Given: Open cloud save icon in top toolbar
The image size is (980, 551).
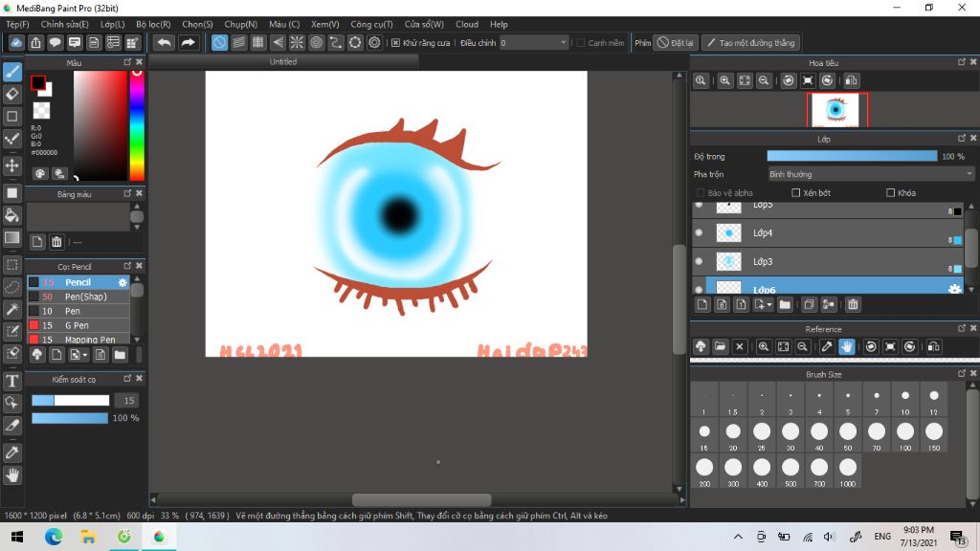Looking at the screenshot, I should tap(16, 42).
